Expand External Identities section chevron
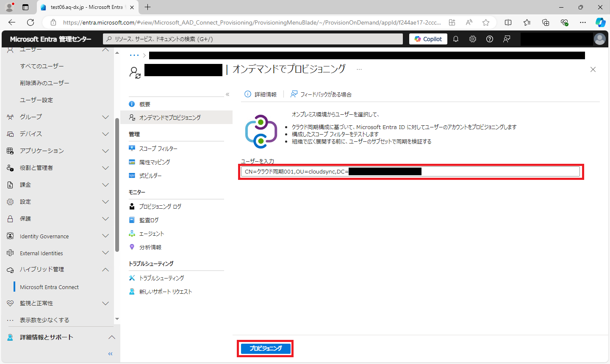The image size is (610, 364). (105, 253)
